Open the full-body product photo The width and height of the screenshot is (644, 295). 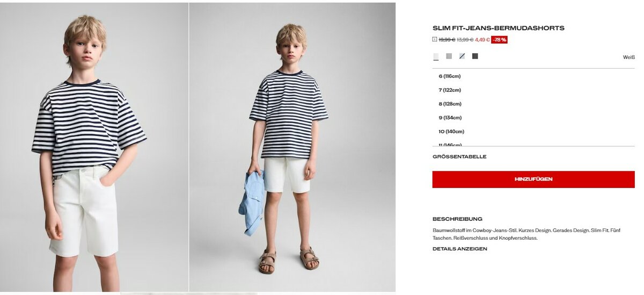click(x=292, y=147)
